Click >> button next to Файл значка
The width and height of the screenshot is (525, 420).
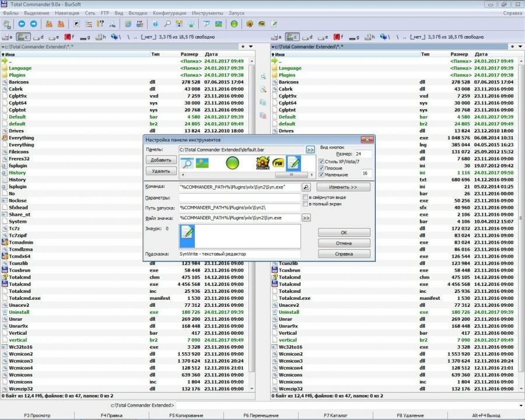point(306,218)
